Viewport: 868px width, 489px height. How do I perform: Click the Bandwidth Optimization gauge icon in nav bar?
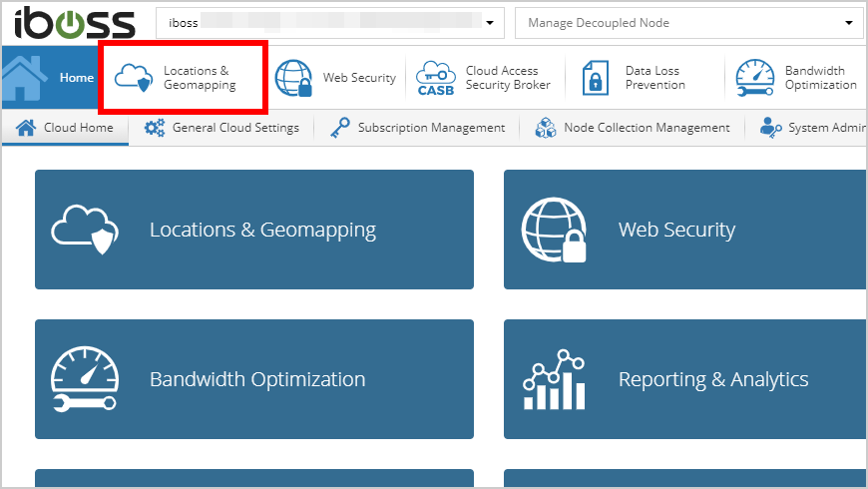pos(755,78)
